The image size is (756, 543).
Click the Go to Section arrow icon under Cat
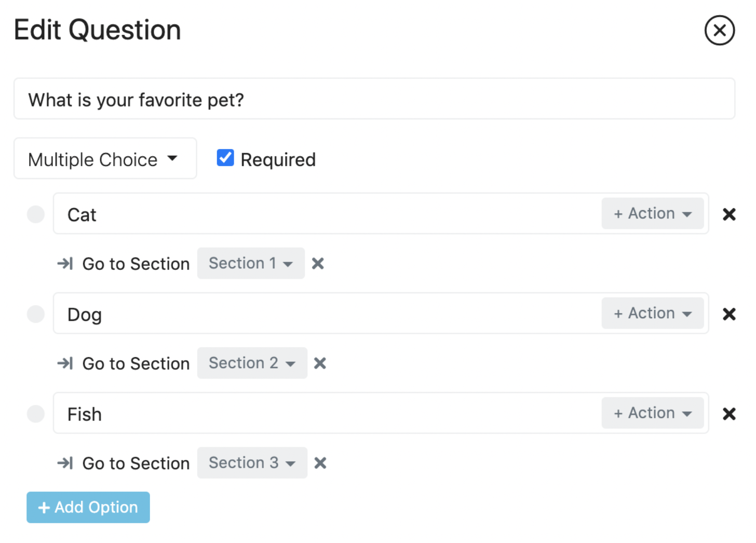point(65,264)
